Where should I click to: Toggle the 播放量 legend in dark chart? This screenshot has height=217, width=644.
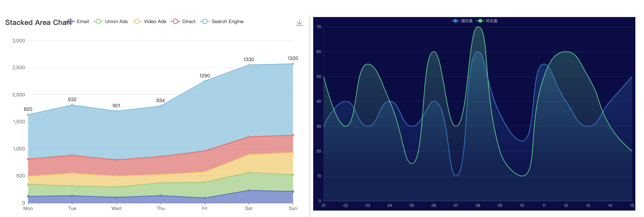(x=462, y=21)
